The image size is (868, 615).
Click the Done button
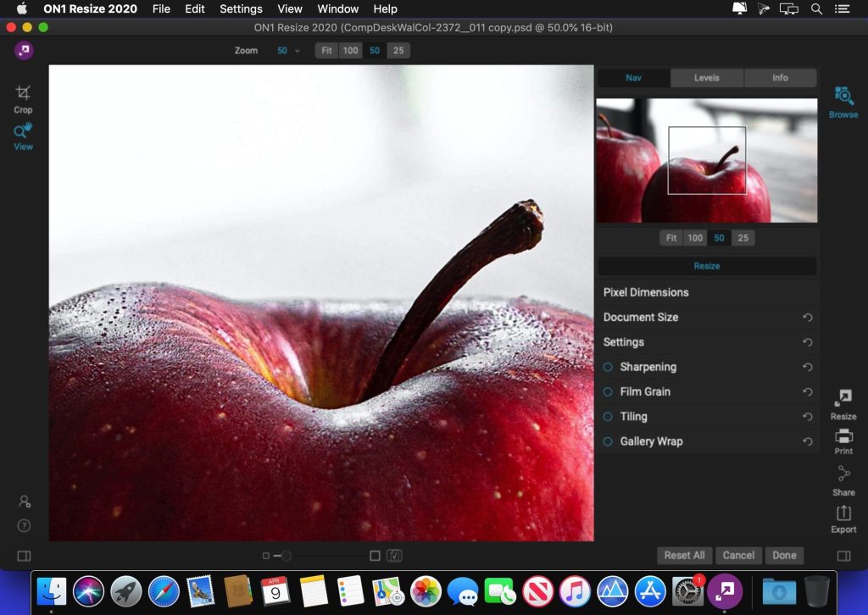coord(784,555)
